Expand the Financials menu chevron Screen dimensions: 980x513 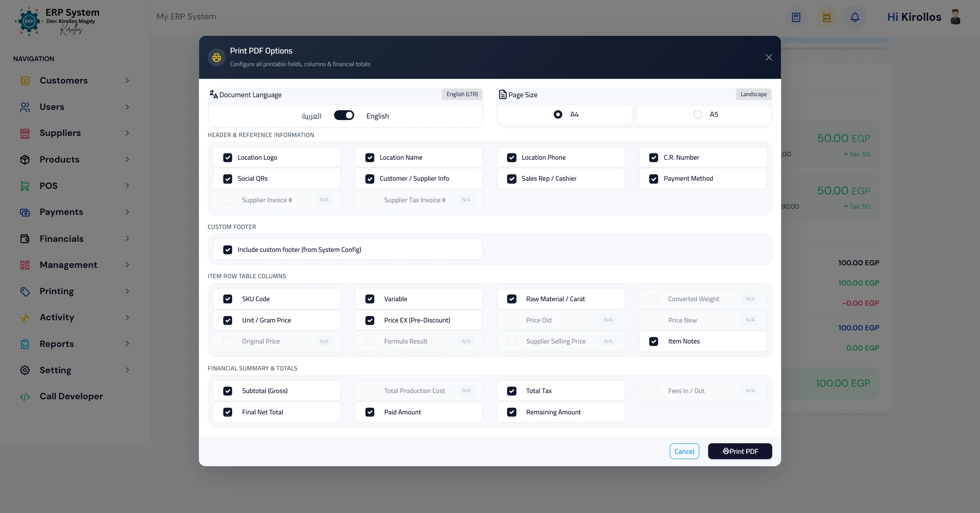[127, 239]
